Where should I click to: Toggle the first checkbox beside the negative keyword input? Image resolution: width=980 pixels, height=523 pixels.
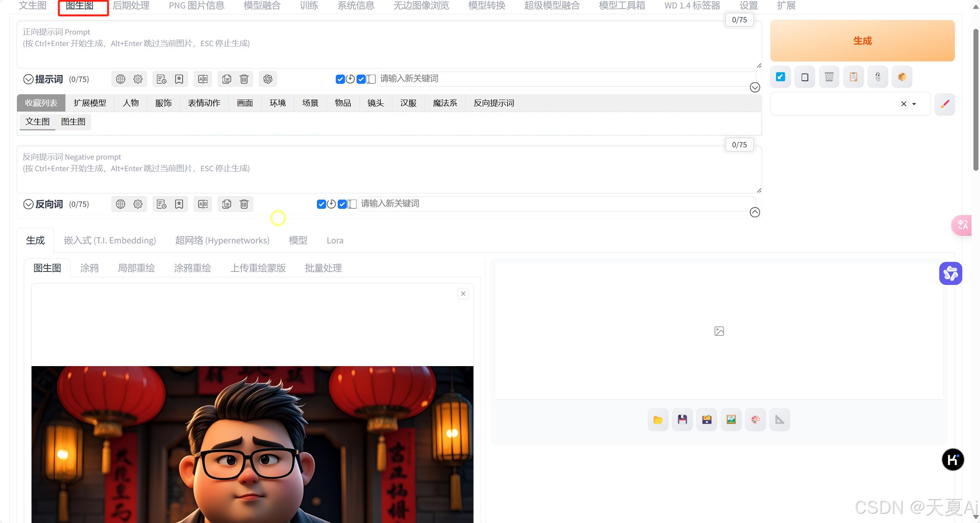click(x=321, y=204)
